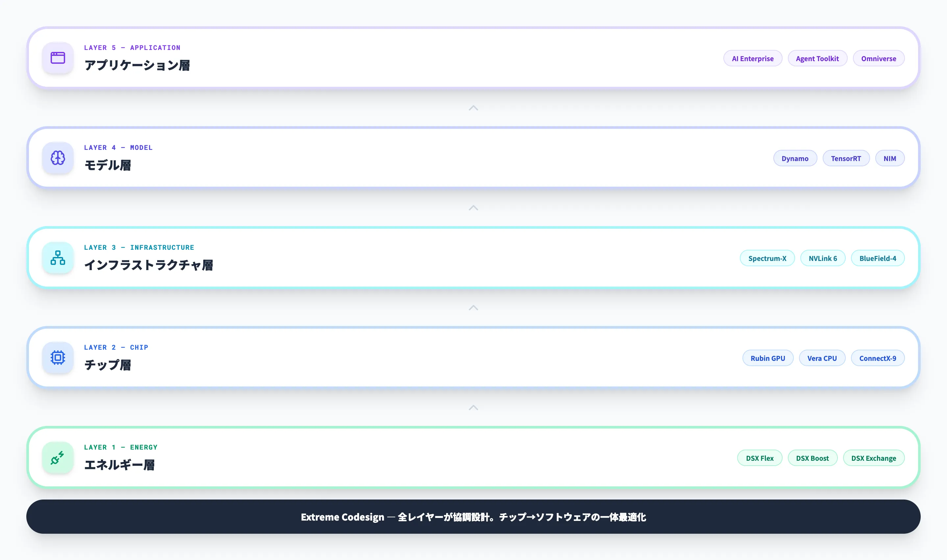Click the Chip layer CPU icon
This screenshot has width=947, height=560.
(58, 357)
